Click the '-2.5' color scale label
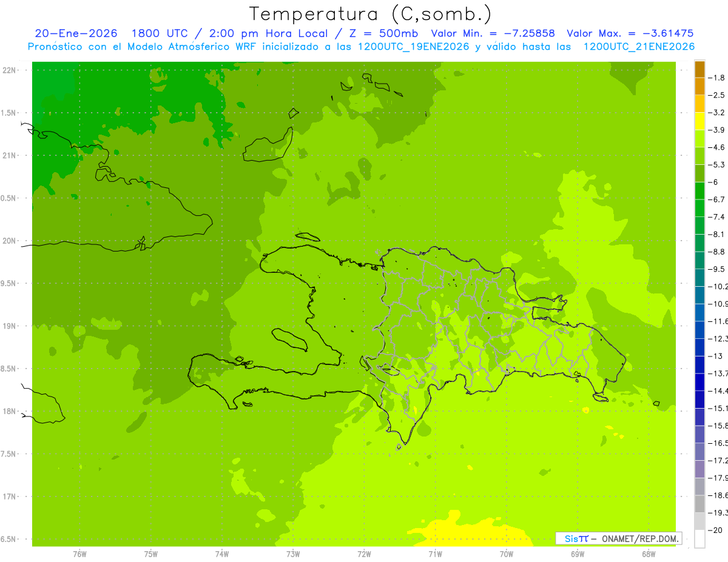 click(x=718, y=95)
